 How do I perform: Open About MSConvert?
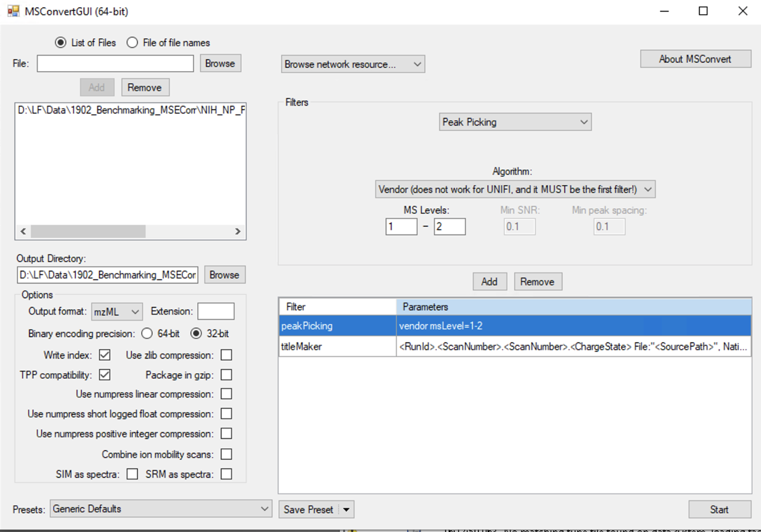pyautogui.click(x=695, y=59)
